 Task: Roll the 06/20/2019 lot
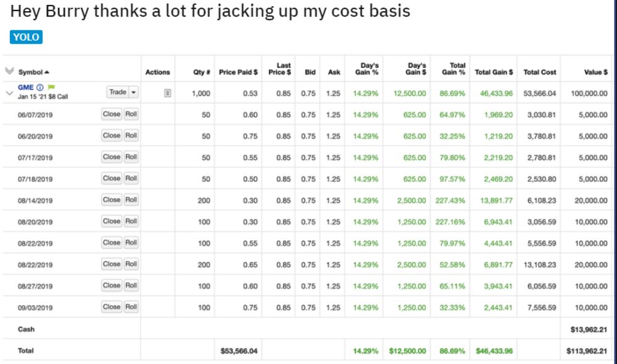pyautogui.click(x=131, y=135)
